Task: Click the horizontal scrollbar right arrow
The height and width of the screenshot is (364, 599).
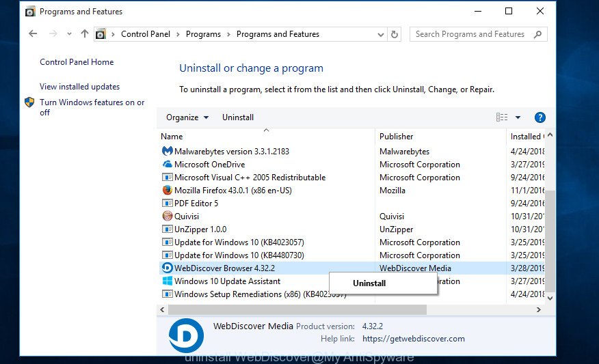Action: click(x=539, y=309)
